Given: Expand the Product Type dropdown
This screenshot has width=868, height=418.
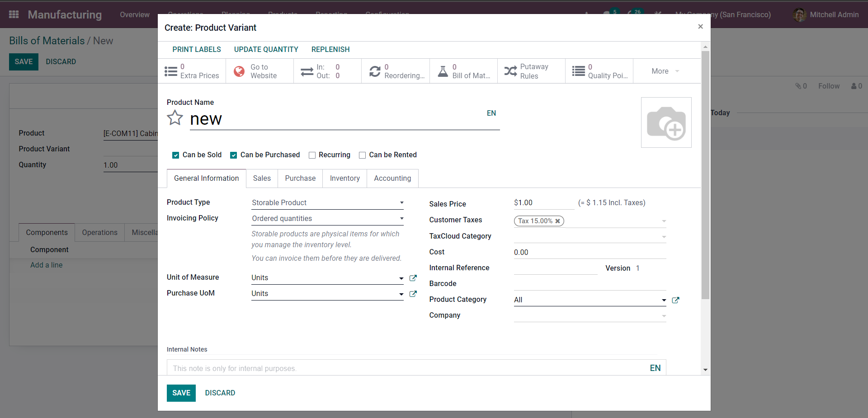Looking at the screenshot, I should coord(327,203).
